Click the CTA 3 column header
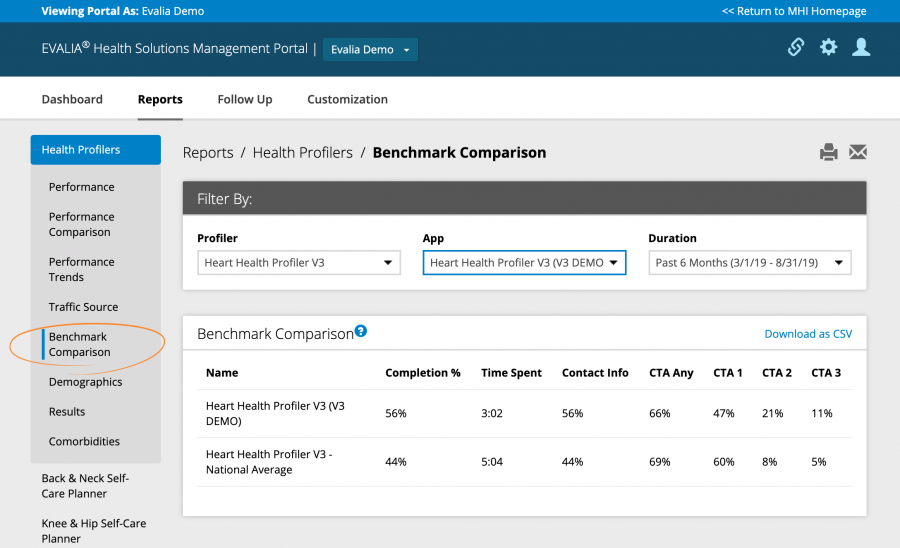The width and height of the screenshot is (900, 548). coord(826,373)
